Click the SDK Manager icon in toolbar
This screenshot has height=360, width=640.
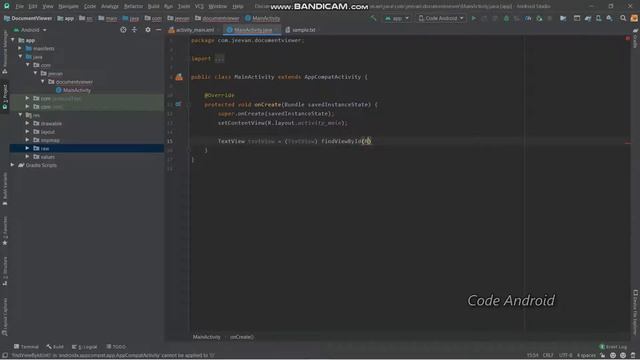pos(609,18)
